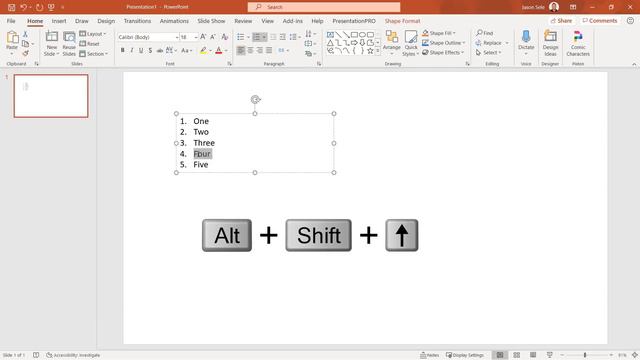The width and height of the screenshot is (640, 360).
Task: Toggle Strikethrough formatting
Action: pos(160,50)
